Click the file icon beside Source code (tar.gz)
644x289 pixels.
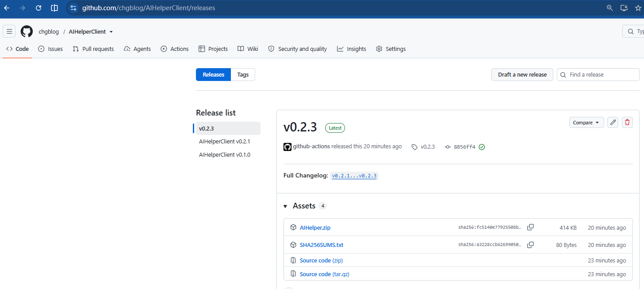[293, 274]
